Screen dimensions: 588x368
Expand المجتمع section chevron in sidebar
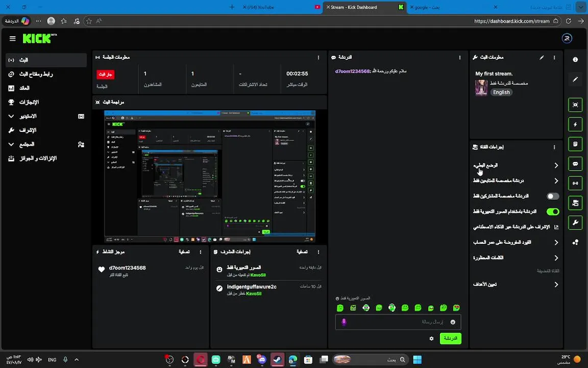point(11,144)
